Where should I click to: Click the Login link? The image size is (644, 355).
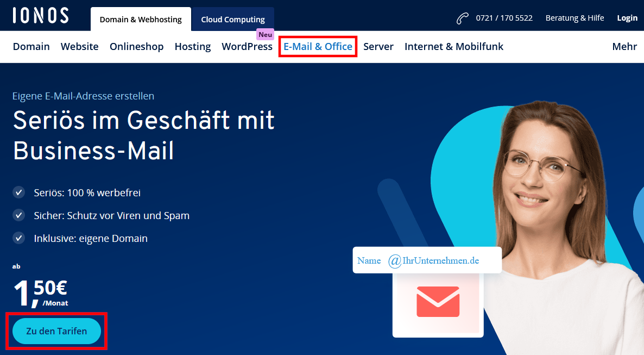pos(627,18)
